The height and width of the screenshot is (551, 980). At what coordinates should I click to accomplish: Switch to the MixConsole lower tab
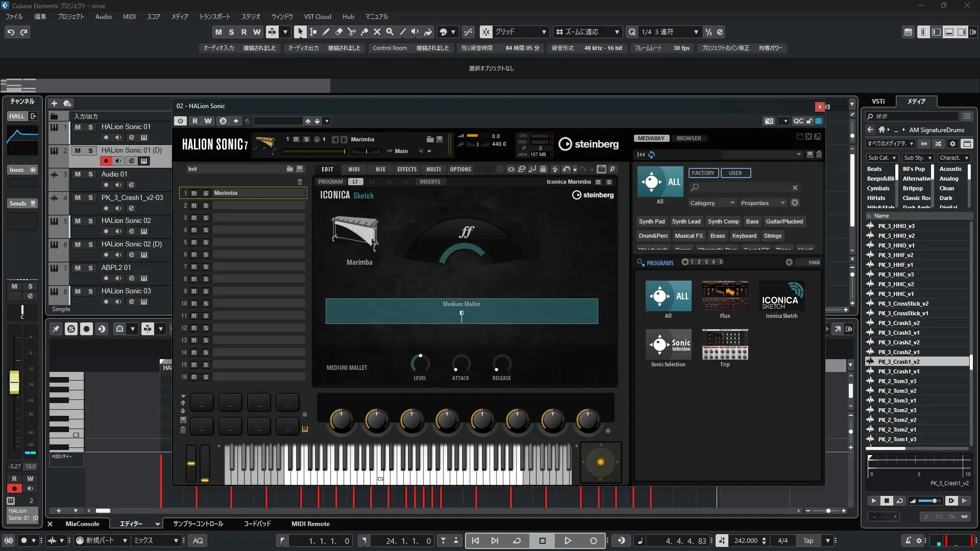point(82,524)
